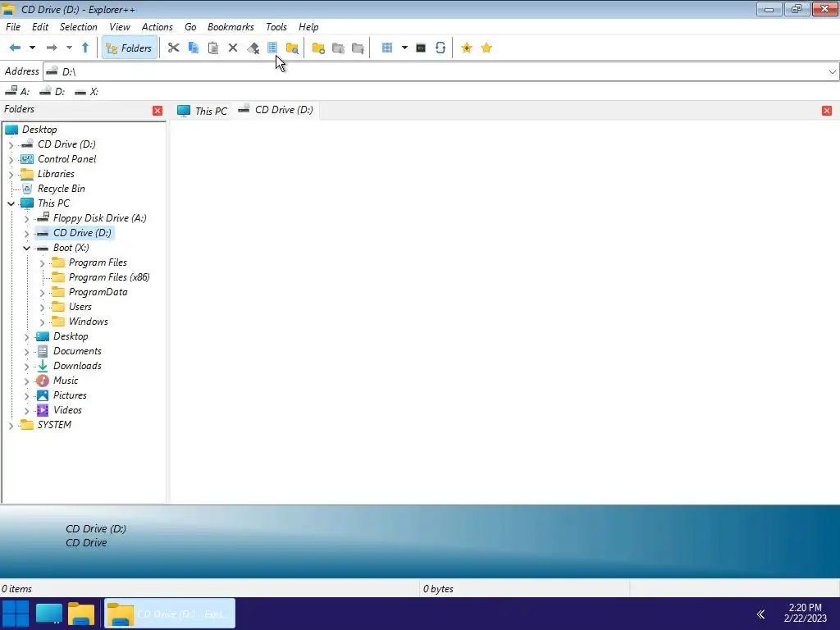Switch to the CD Drive (D:) tab
This screenshot has height=630, width=840.
pos(276,110)
